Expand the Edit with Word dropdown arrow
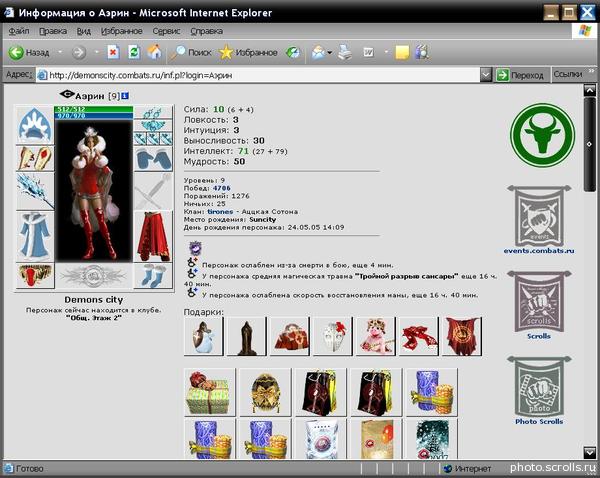This screenshot has width=600, height=478. tap(386, 52)
